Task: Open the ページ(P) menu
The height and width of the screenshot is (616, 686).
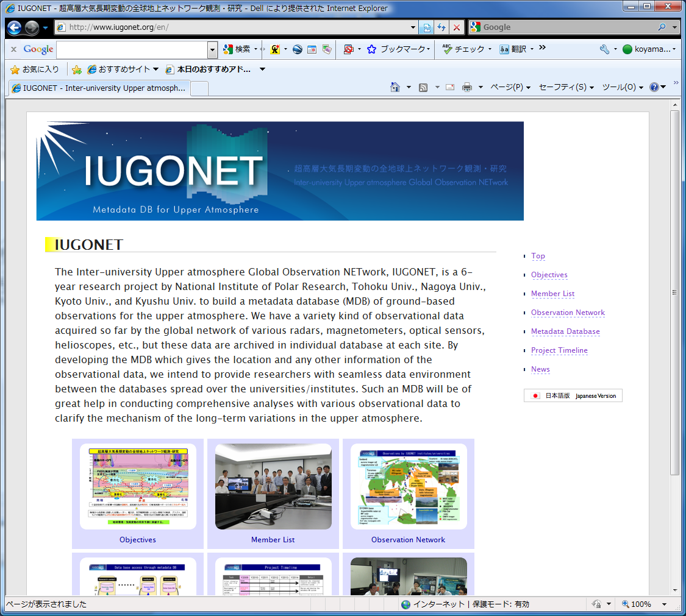Action: point(510,87)
